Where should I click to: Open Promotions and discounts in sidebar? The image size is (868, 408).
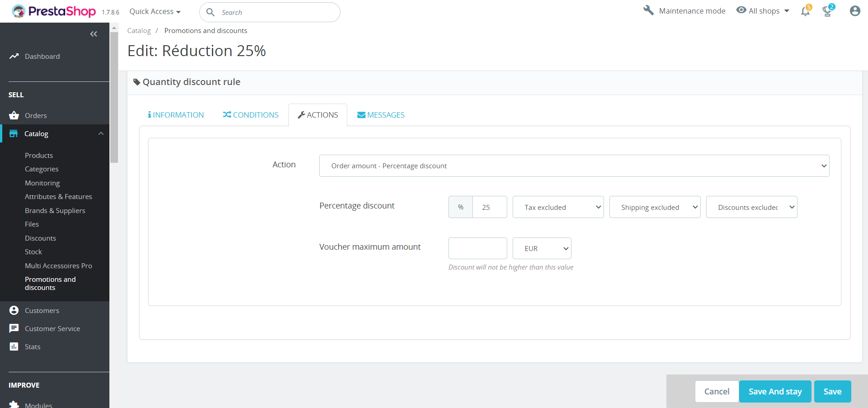click(x=50, y=284)
